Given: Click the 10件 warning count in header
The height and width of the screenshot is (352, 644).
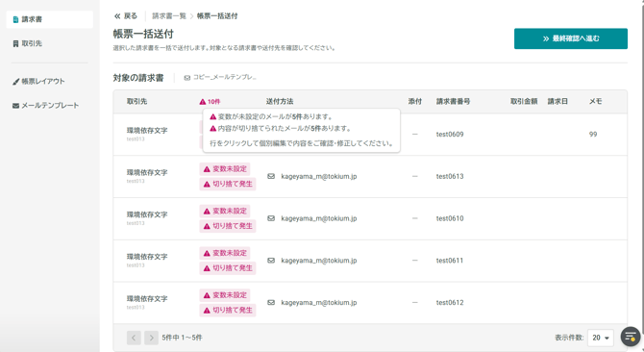Looking at the screenshot, I should pyautogui.click(x=213, y=101).
